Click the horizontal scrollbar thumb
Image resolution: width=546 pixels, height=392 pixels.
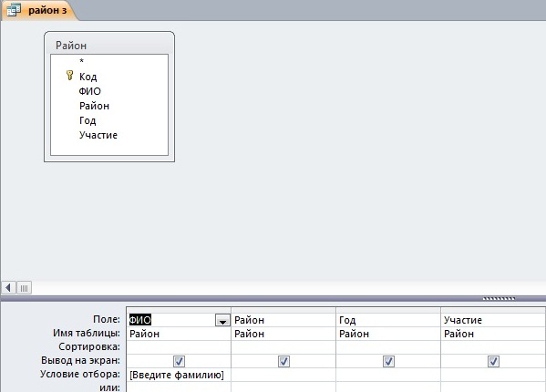coord(24,288)
